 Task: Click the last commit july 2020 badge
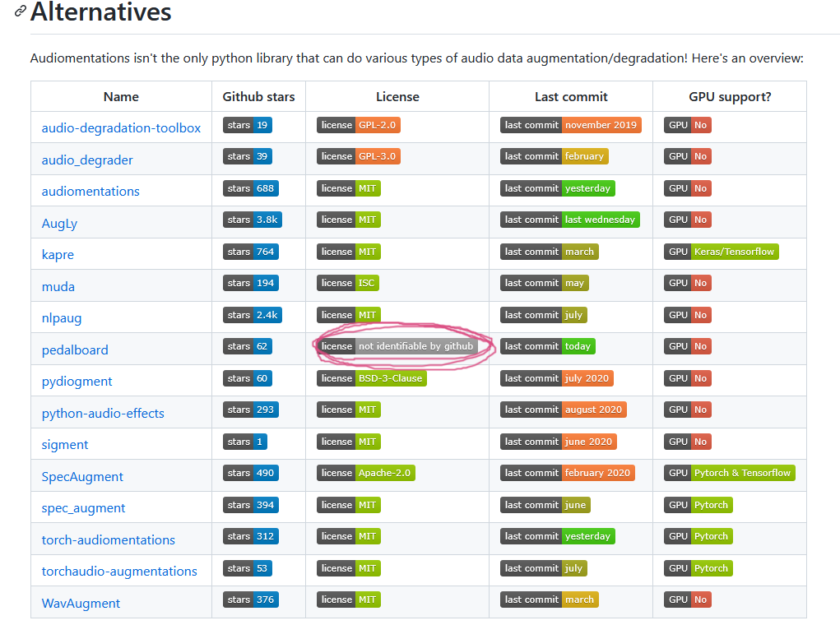pyautogui.click(x=557, y=378)
